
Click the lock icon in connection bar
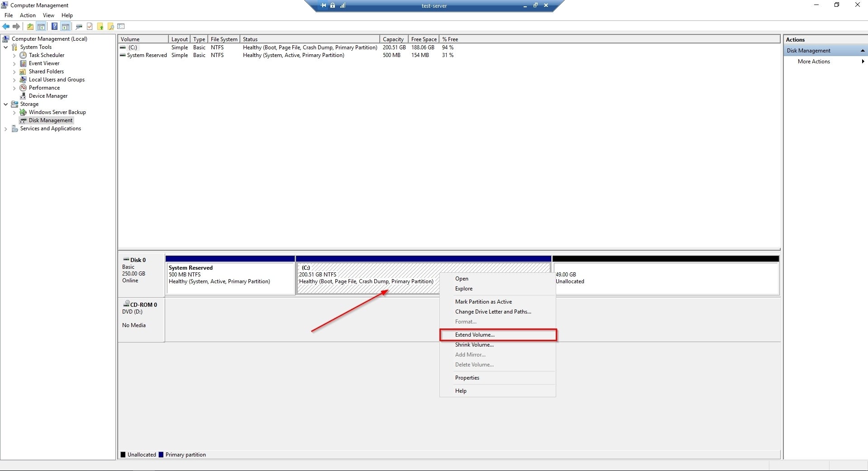coord(333,5)
